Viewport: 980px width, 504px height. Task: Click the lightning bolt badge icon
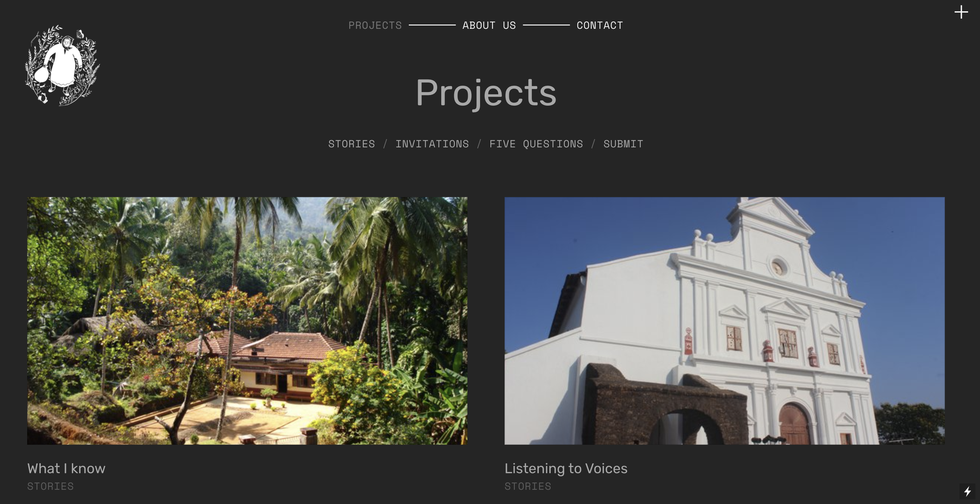967,491
